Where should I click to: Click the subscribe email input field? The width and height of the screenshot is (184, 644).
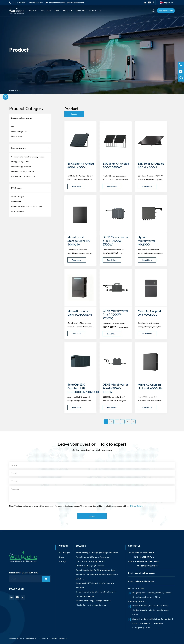tap(26, 578)
